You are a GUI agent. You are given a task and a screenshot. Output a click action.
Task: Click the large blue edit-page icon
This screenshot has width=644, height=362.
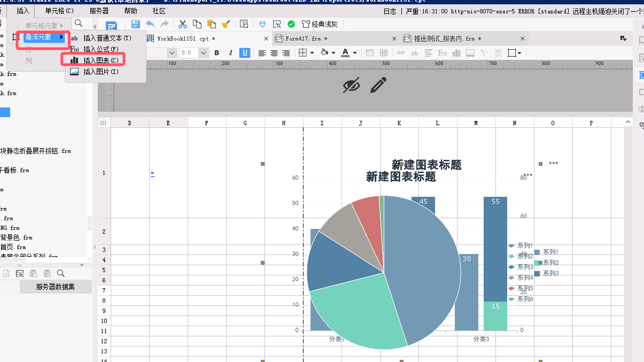tap(111, 26)
